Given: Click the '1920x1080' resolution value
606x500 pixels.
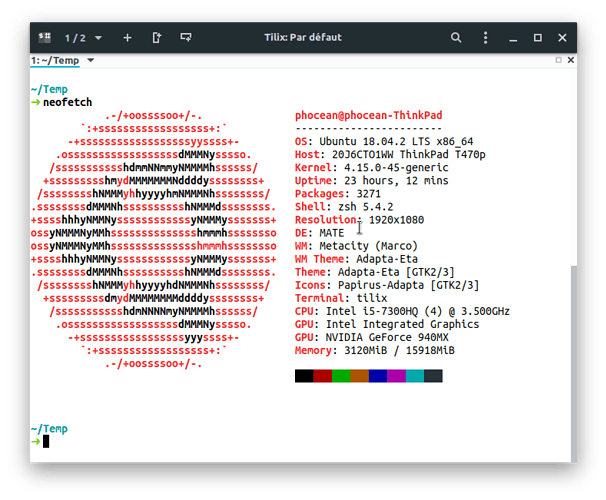Looking at the screenshot, I should [x=397, y=220].
